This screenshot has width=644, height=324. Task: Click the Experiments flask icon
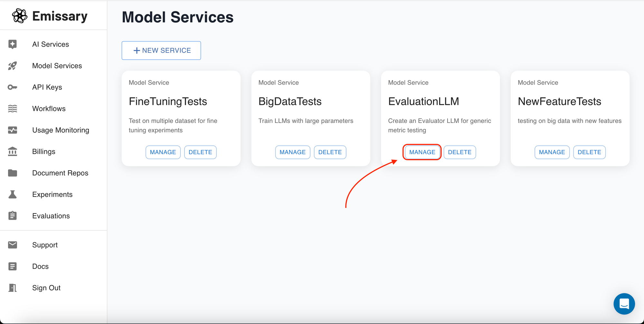pos(13,194)
